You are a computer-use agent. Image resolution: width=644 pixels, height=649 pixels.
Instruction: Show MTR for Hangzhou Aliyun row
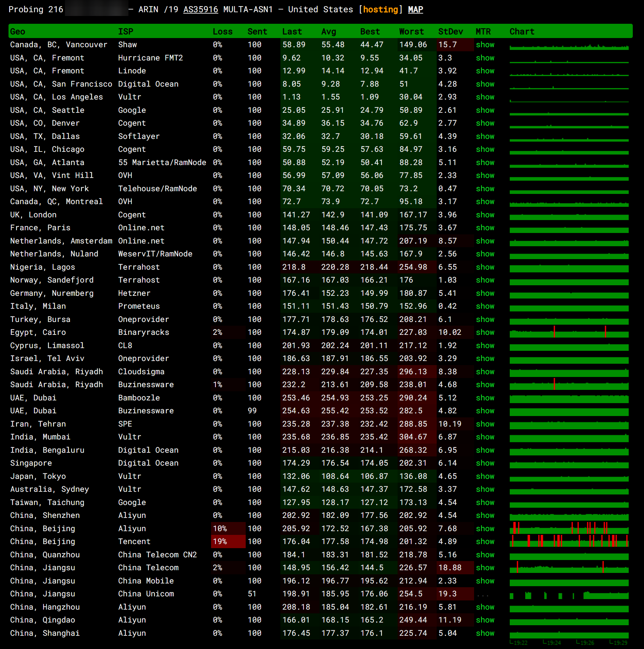pyautogui.click(x=485, y=607)
